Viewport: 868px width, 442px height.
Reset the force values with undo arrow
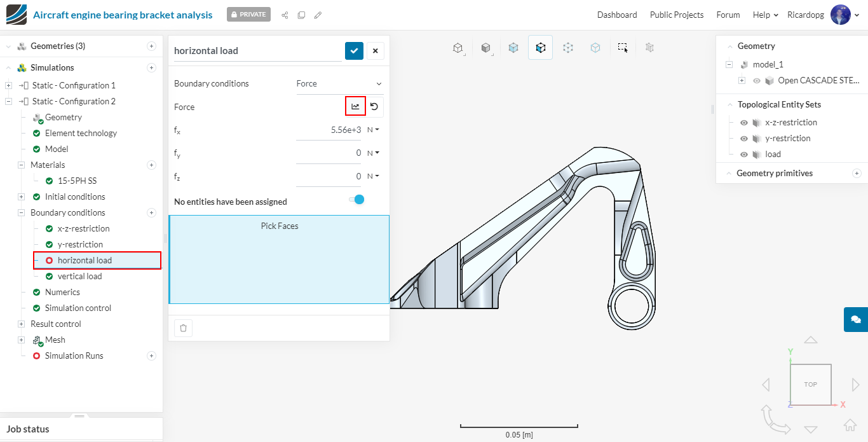(374, 107)
